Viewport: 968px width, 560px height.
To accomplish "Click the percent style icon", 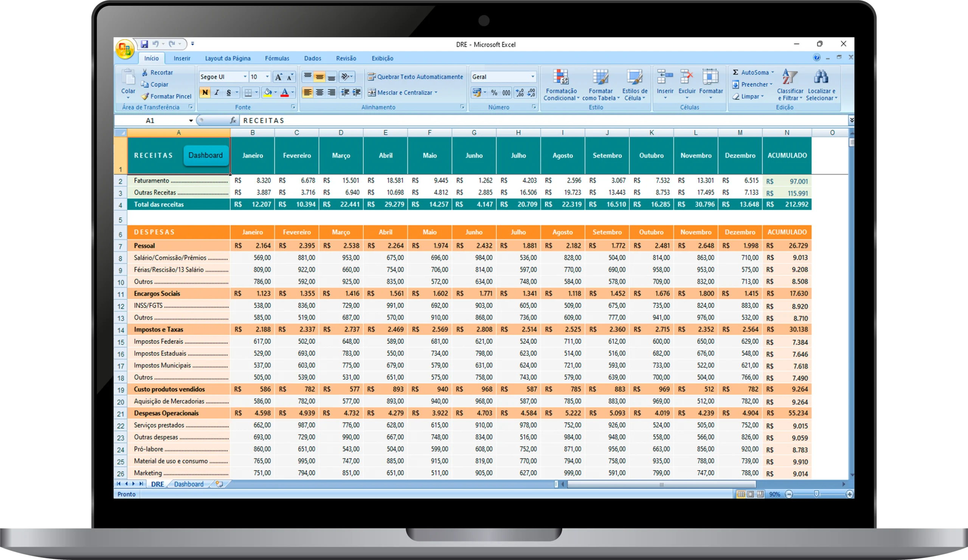I will tap(494, 93).
